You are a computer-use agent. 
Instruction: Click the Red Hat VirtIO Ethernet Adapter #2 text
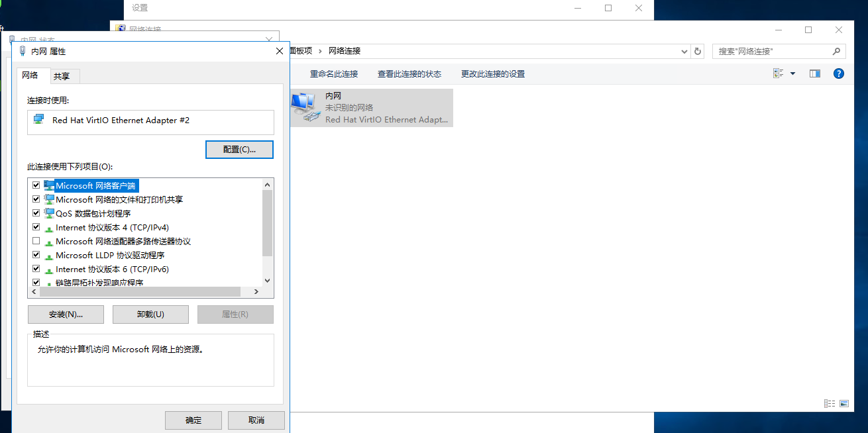point(121,120)
